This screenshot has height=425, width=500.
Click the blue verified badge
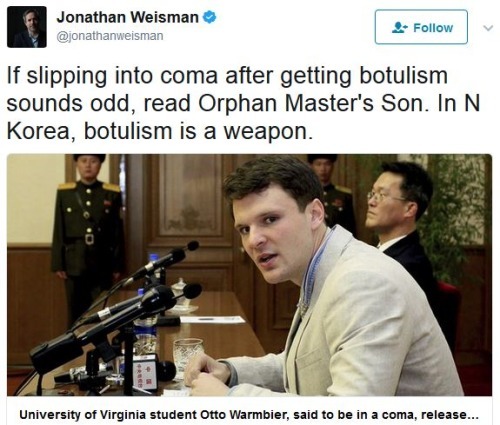click(x=209, y=17)
